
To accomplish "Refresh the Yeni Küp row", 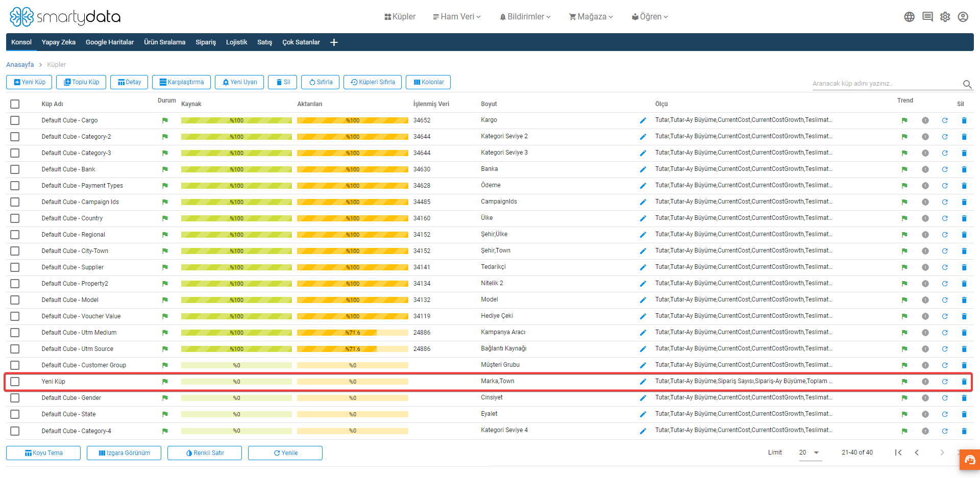I will tap(945, 382).
